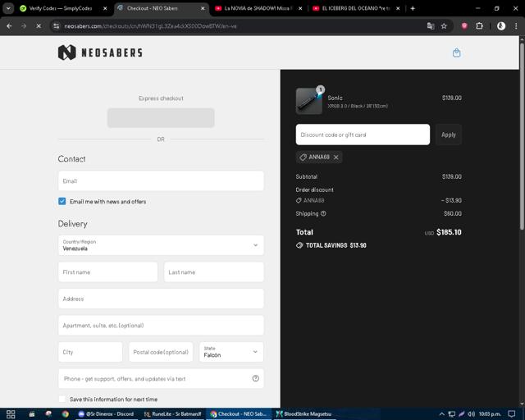
Task: Open the shopping cart bag icon
Action: 456,52
